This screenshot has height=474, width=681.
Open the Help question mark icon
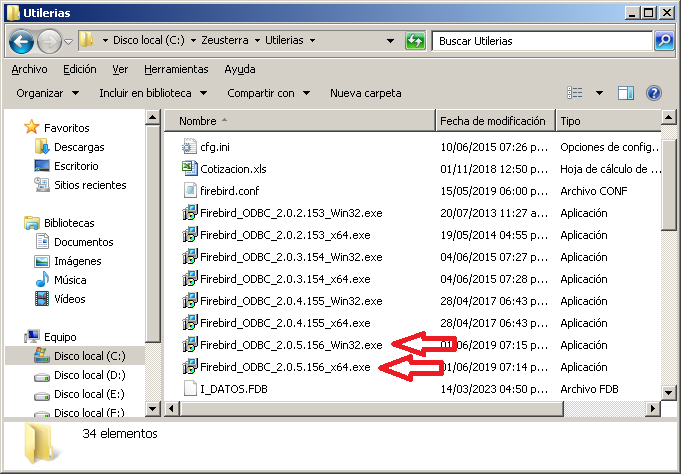coord(654,93)
